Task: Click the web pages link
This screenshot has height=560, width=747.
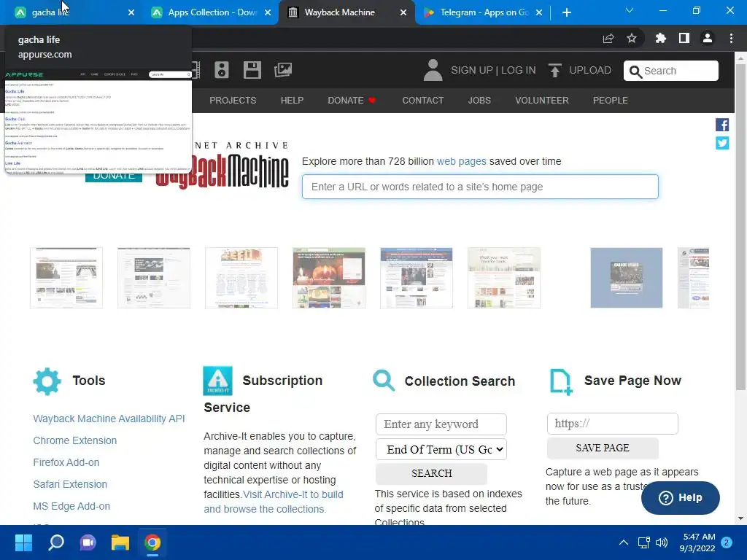Action: click(x=461, y=161)
